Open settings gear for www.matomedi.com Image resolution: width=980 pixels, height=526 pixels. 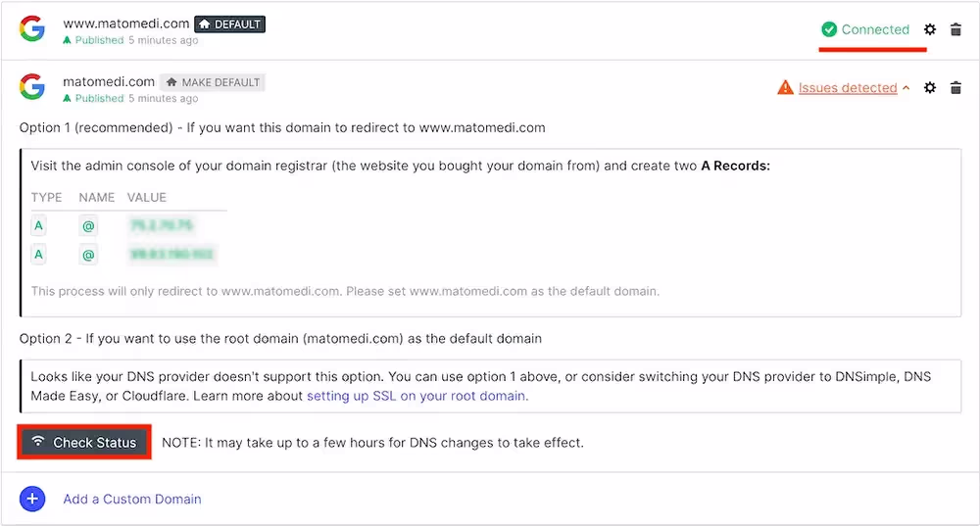click(x=930, y=29)
